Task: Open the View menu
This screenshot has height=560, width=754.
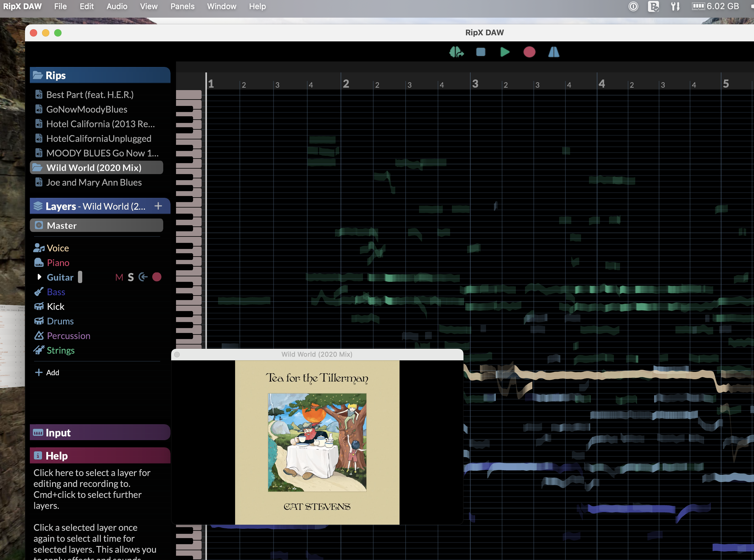Action: (148, 6)
